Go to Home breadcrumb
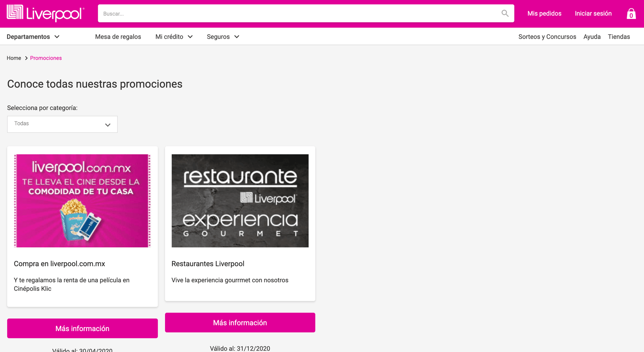644x352 pixels. tap(14, 58)
